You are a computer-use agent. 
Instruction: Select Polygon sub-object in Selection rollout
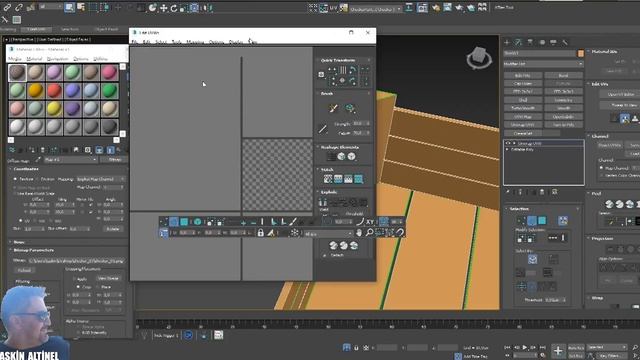[x=542, y=221]
